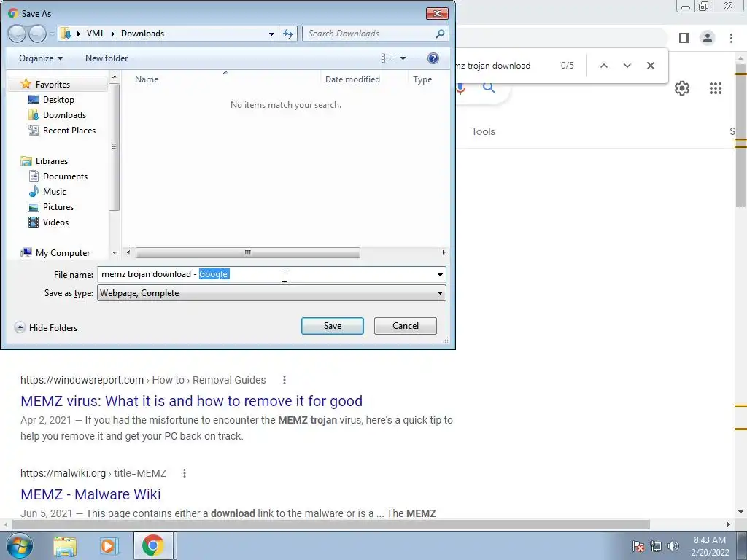The width and height of the screenshot is (747, 560).
Task: Click the file list scroll-right arrow
Action: point(444,252)
